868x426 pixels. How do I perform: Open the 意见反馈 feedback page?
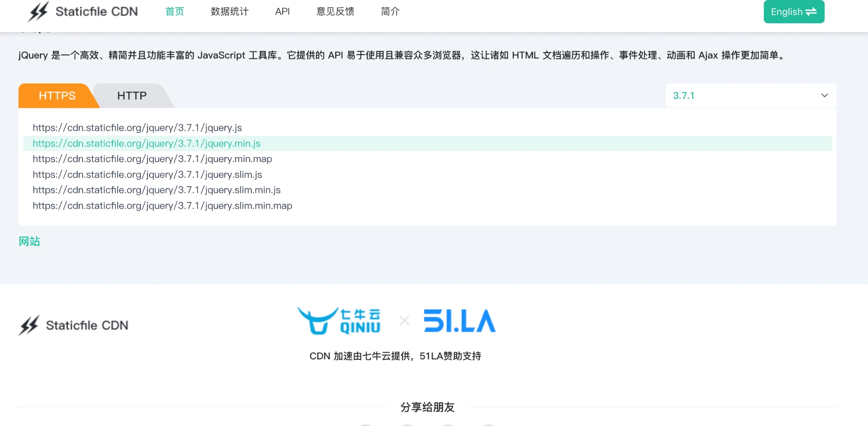tap(335, 11)
